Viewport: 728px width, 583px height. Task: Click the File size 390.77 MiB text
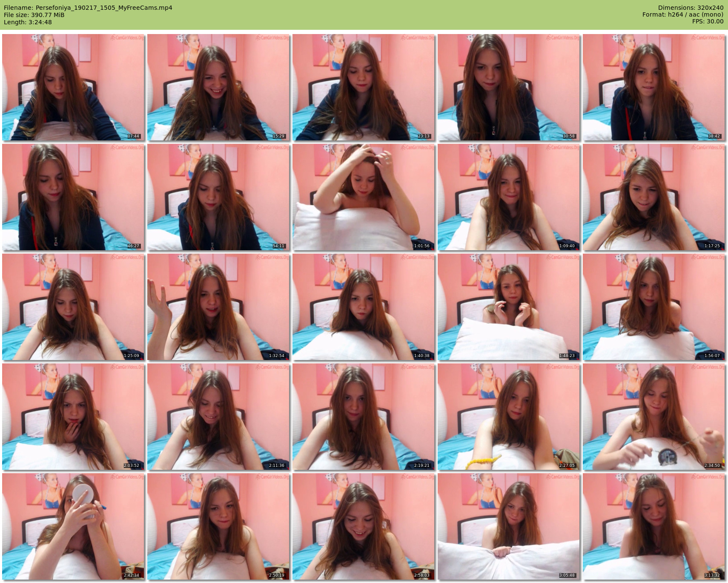34,15
